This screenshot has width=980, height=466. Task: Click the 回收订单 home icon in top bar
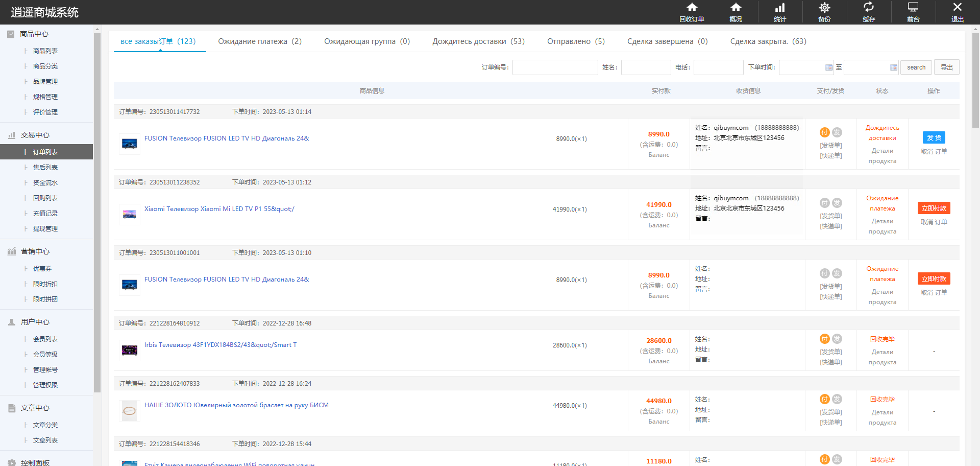tap(692, 8)
